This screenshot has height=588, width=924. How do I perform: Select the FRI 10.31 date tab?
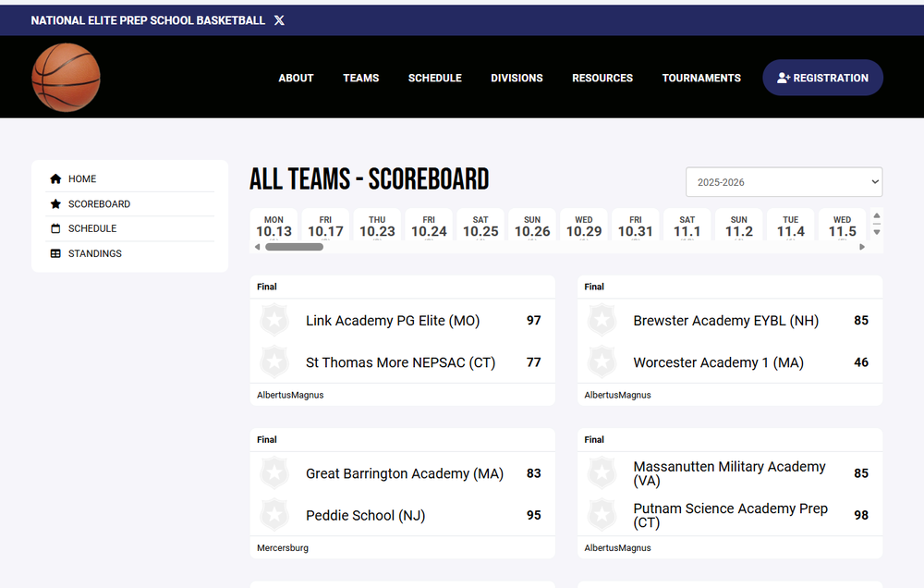click(x=636, y=227)
